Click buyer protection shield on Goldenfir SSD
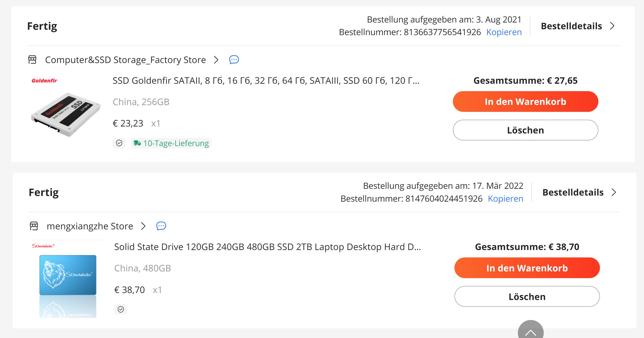This screenshot has width=644, height=338. pyautogui.click(x=119, y=143)
